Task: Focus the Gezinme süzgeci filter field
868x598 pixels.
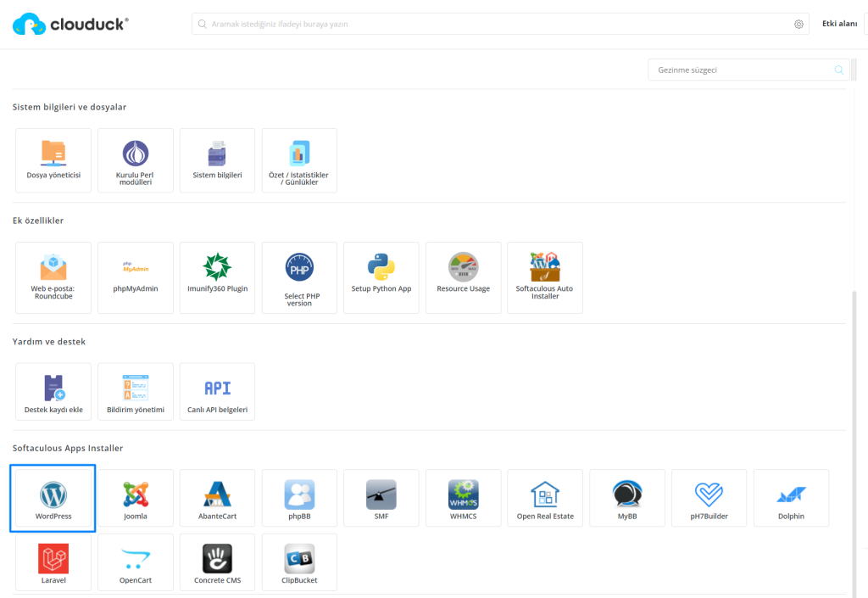Action: coord(748,70)
